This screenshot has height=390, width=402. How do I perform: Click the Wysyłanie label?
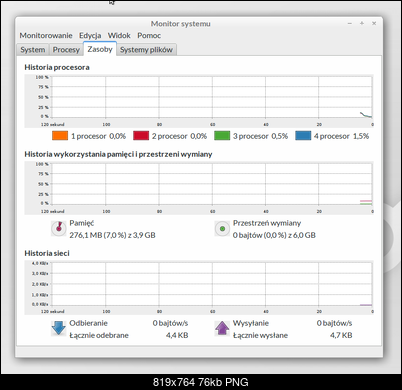[x=251, y=323]
